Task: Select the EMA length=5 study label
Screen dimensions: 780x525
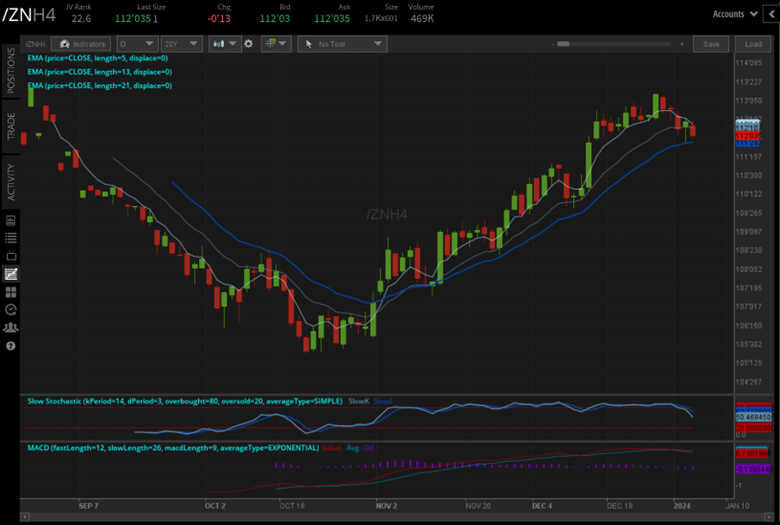Action: point(98,58)
